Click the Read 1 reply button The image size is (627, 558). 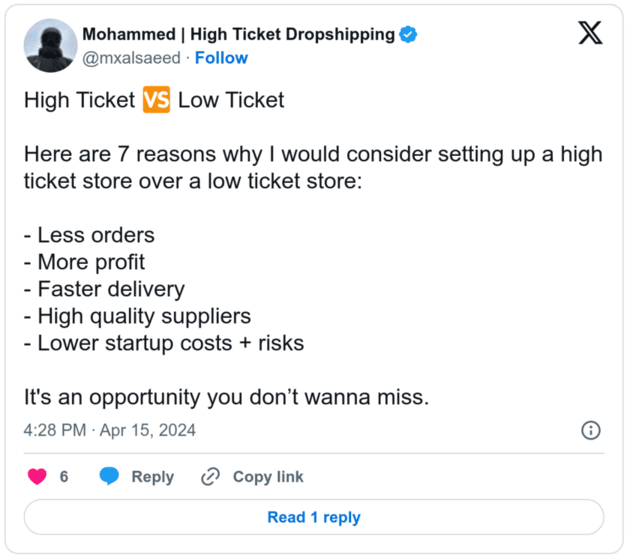coord(313,517)
